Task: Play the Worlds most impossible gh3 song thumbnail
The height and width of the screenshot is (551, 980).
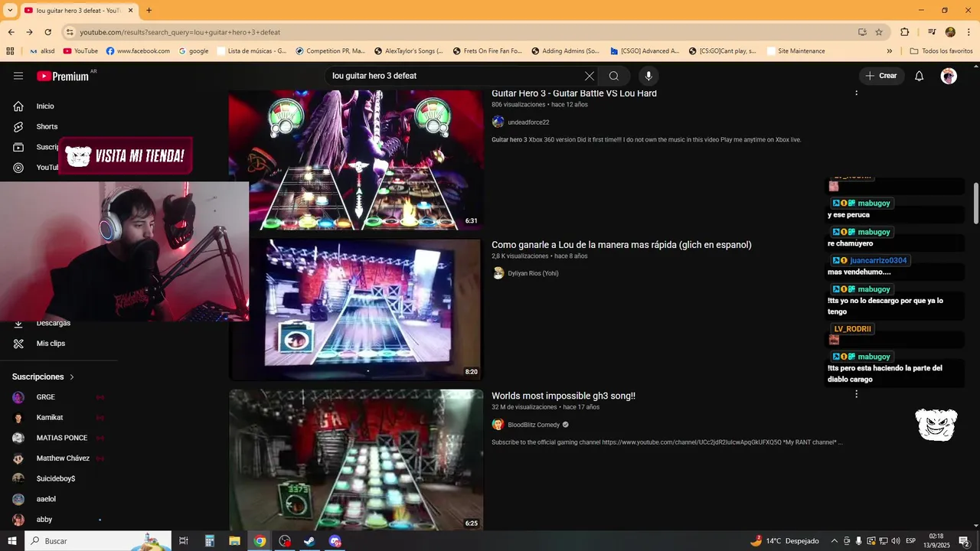Action: click(x=356, y=460)
